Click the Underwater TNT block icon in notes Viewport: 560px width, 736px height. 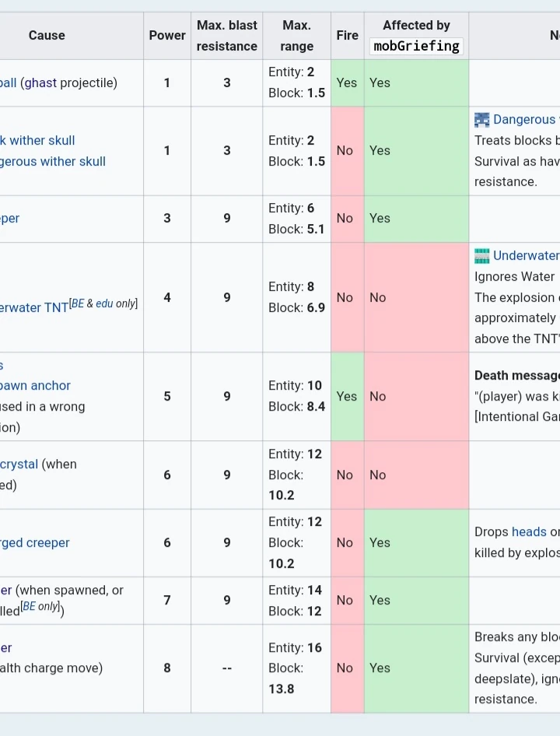coord(482,256)
